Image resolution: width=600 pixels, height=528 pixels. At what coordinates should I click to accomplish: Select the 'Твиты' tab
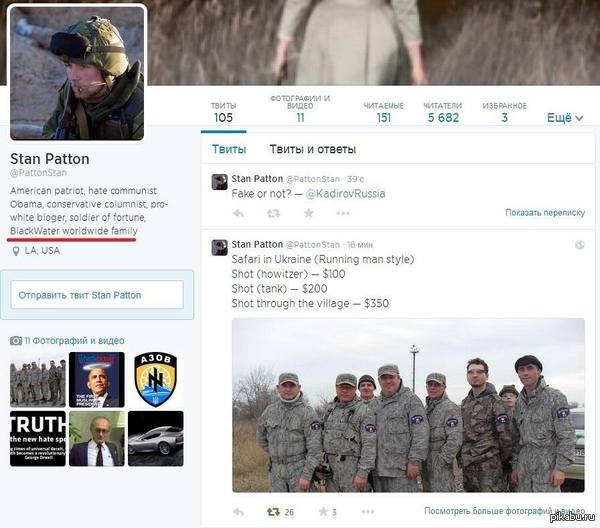pos(229,149)
